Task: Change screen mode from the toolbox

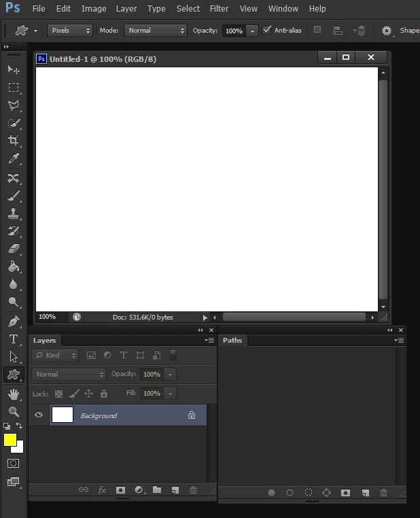Action: click(14, 482)
